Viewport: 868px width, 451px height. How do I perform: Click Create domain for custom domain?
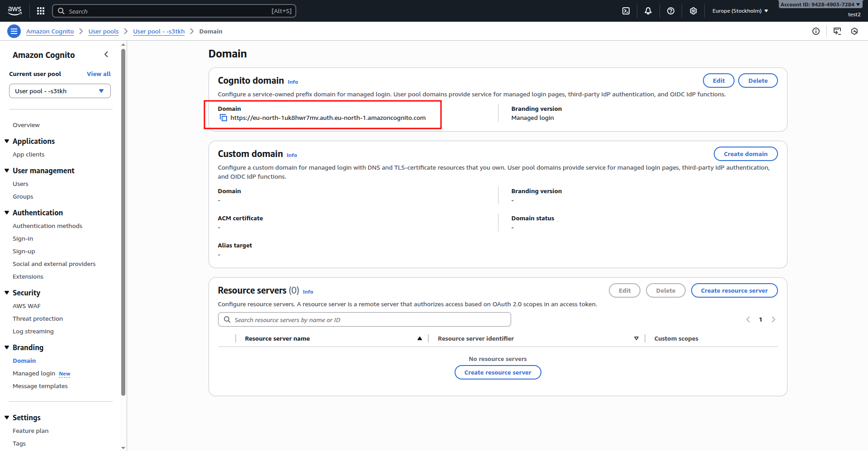[x=746, y=154]
